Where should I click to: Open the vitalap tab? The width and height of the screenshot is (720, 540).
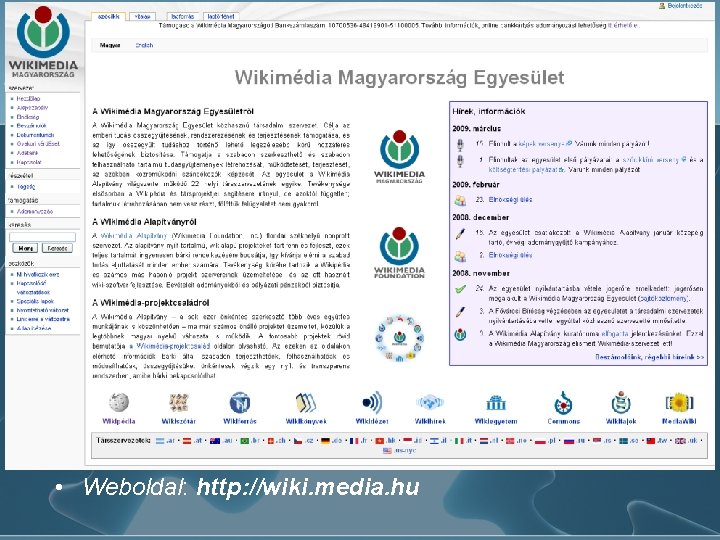click(142, 17)
